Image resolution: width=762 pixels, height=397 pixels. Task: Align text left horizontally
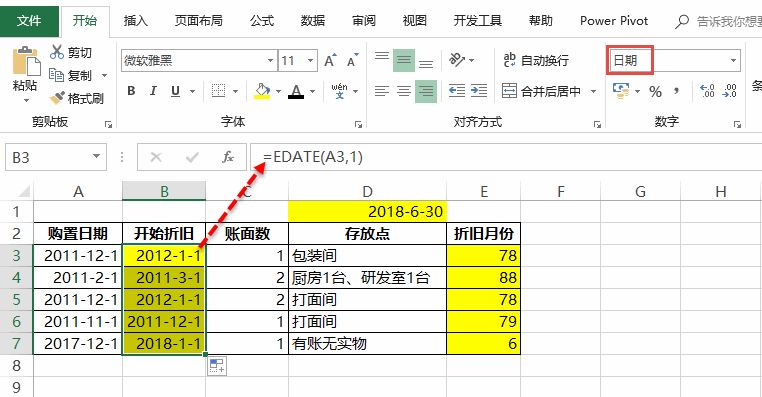tap(382, 91)
